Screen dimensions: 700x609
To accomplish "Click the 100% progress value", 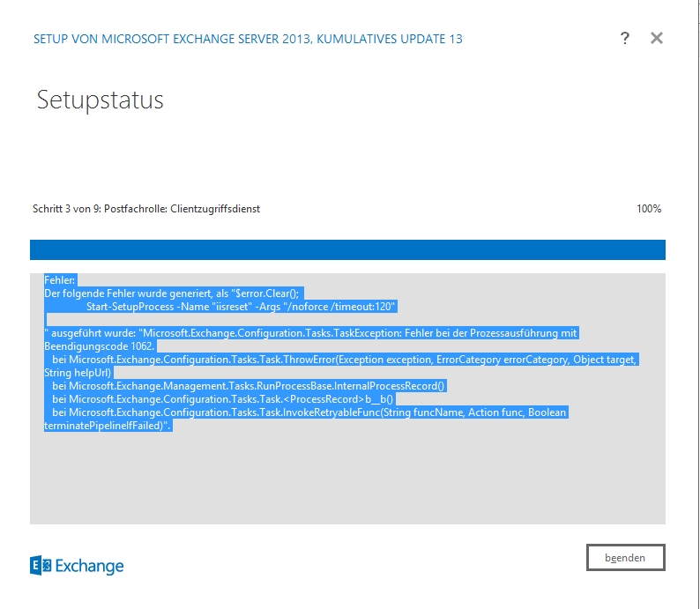I will coord(649,209).
